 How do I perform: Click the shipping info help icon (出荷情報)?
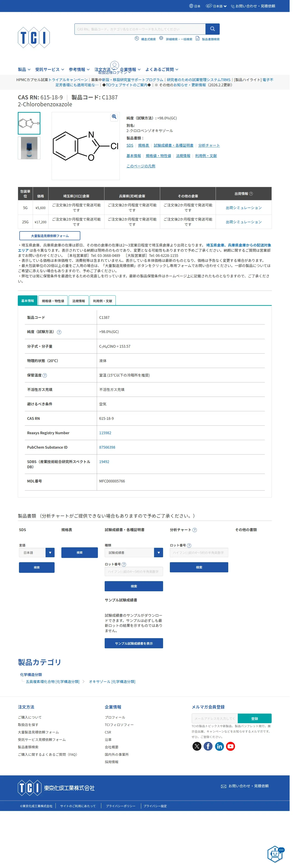coord(251,194)
